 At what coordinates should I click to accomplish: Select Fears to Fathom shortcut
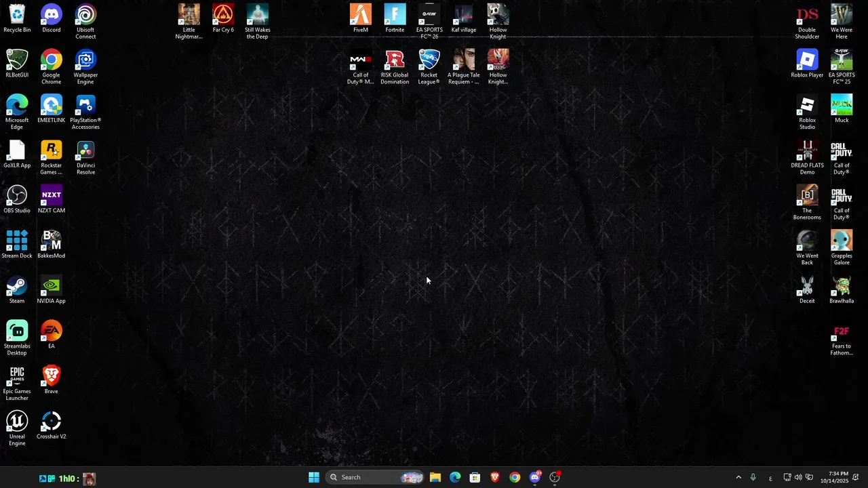(842, 338)
